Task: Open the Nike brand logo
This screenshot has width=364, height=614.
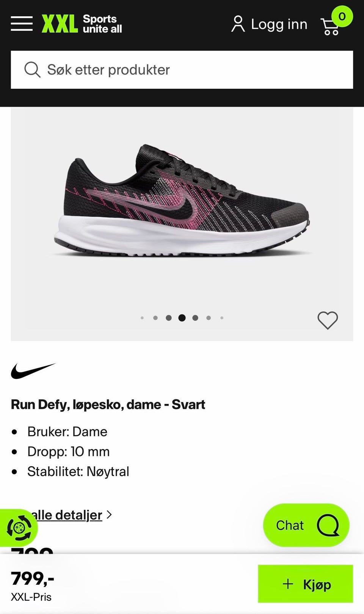Action: [x=33, y=371]
